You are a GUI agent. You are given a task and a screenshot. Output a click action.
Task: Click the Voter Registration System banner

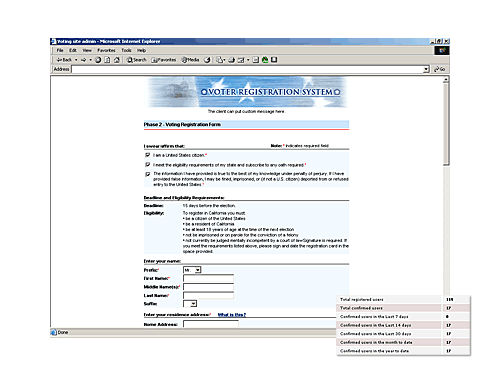247,92
